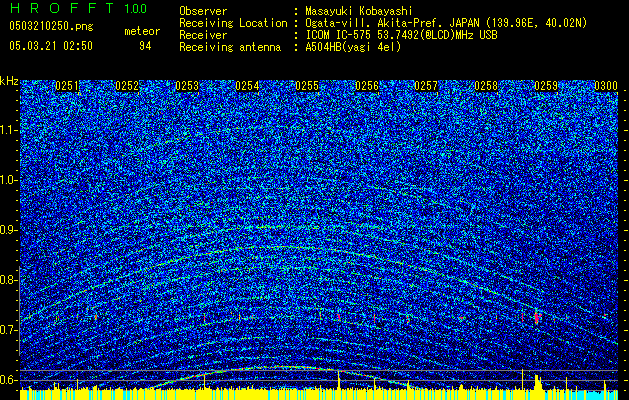The height and width of the screenshot is (400, 629).
Task: Click the 0254 time marker
Action: [247, 86]
